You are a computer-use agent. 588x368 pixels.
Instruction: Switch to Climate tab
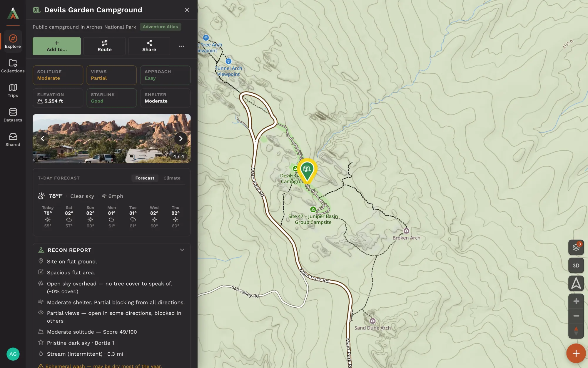pyautogui.click(x=172, y=178)
